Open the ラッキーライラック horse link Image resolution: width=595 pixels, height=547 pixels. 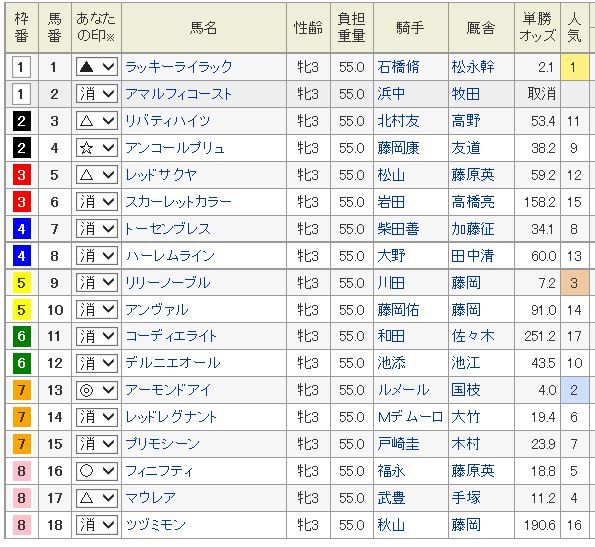[x=178, y=67]
